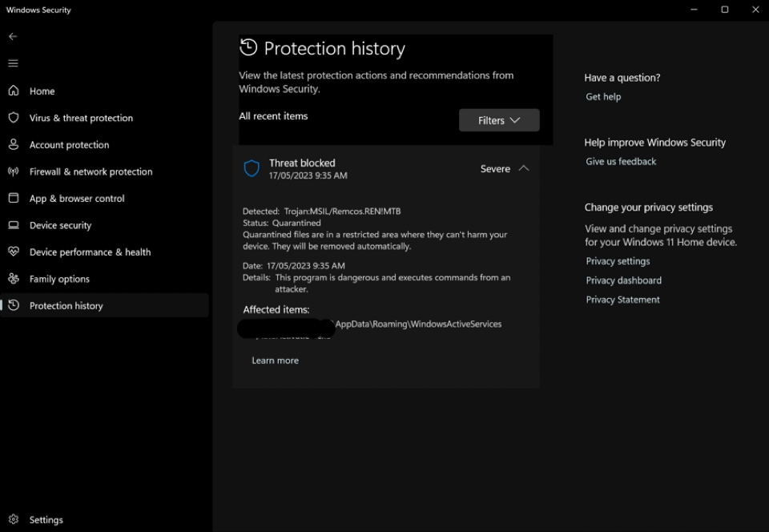Click the Device performance & health heart icon
The image size is (769, 532).
click(x=14, y=252)
